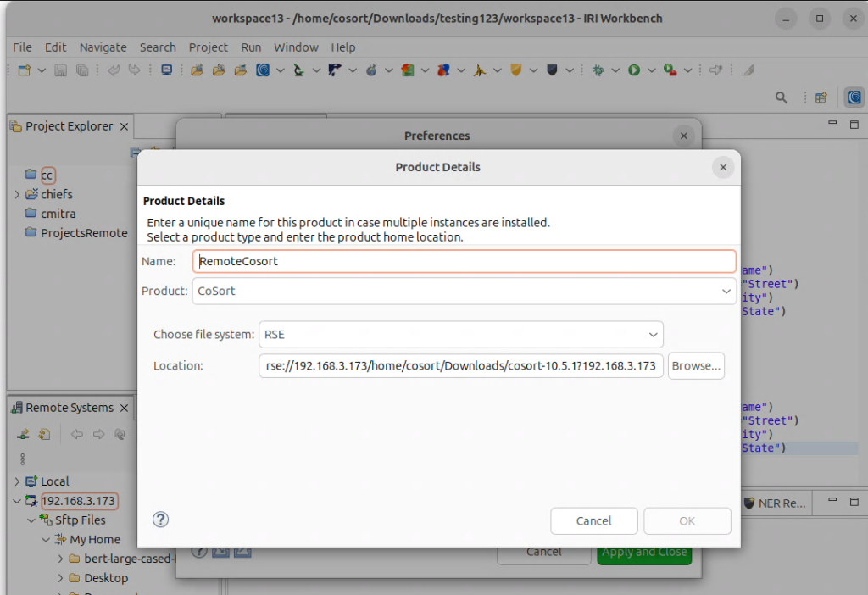Click the orange starfish-shaped toolbar icon
Image resolution: width=868 pixels, height=595 pixels.
point(480,70)
